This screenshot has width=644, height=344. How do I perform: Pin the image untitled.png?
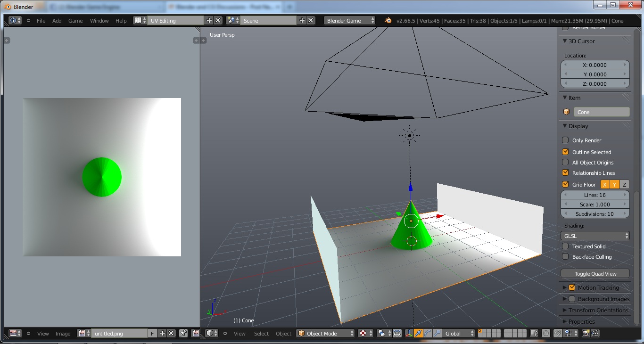point(183,333)
